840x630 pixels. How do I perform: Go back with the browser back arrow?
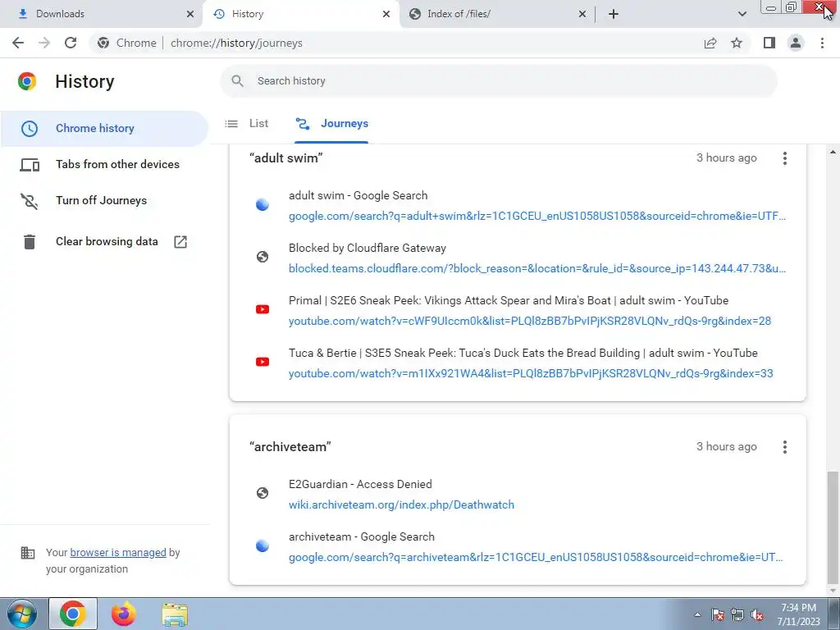18,43
